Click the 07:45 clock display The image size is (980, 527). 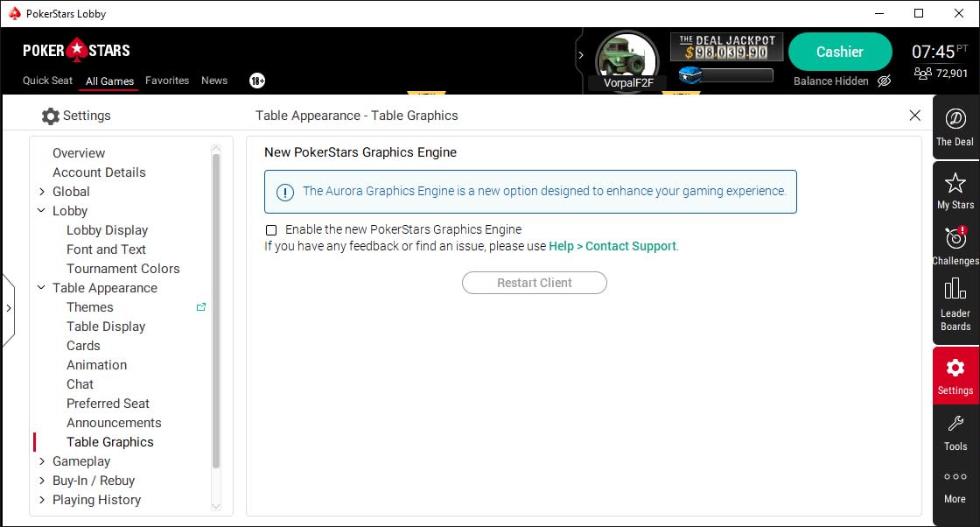click(933, 52)
